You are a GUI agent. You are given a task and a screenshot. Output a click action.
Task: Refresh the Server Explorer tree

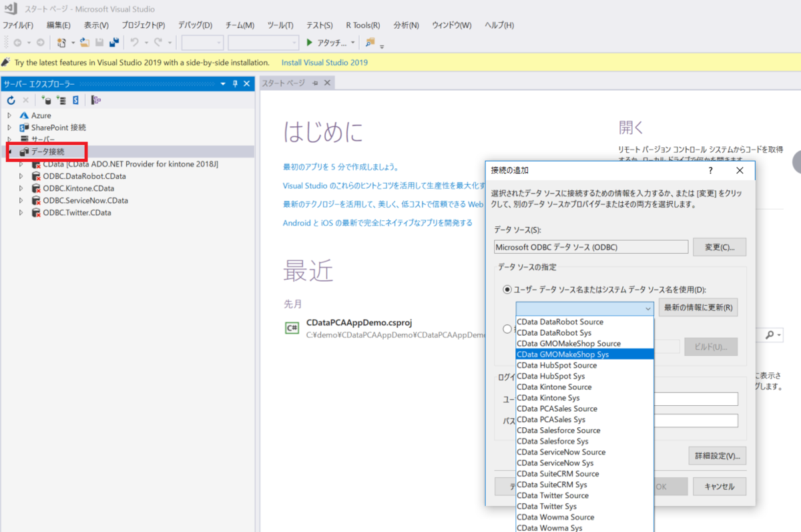(x=11, y=100)
